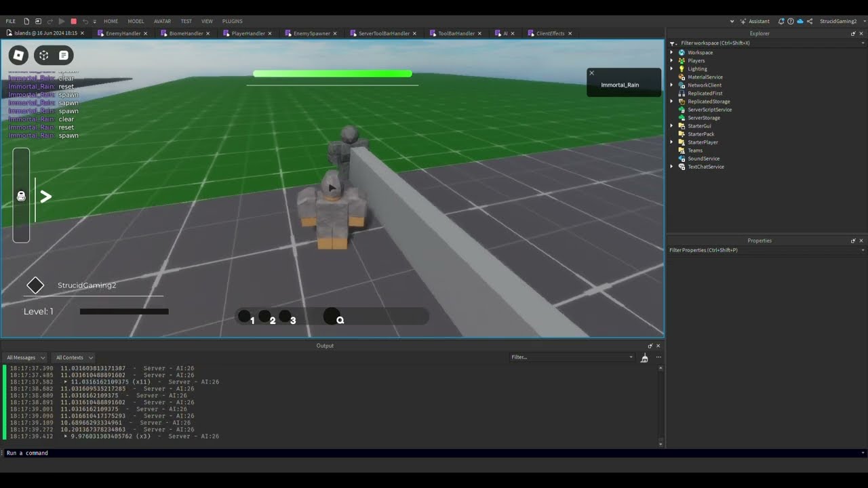
Task: Open the All Contexts dropdown in Output
Action: pyautogui.click(x=74, y=357)
